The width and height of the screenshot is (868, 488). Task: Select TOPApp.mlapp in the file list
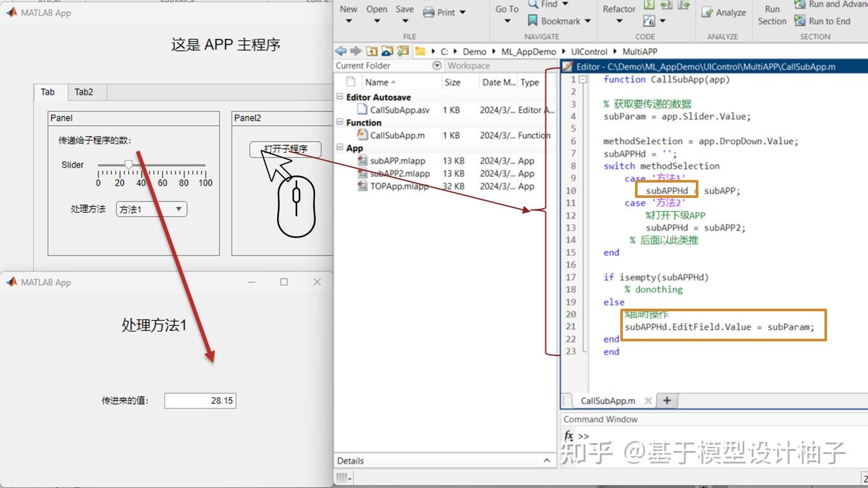[x=399, y=186]
